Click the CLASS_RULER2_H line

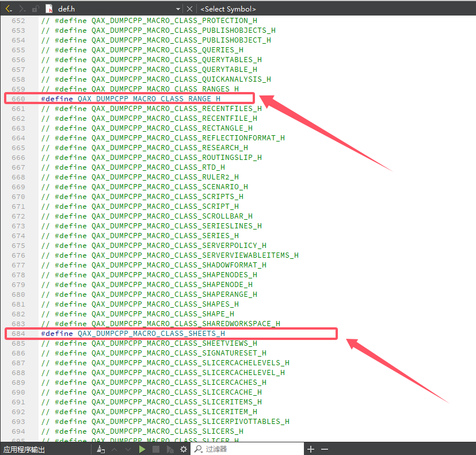click(x=140, y=177)
